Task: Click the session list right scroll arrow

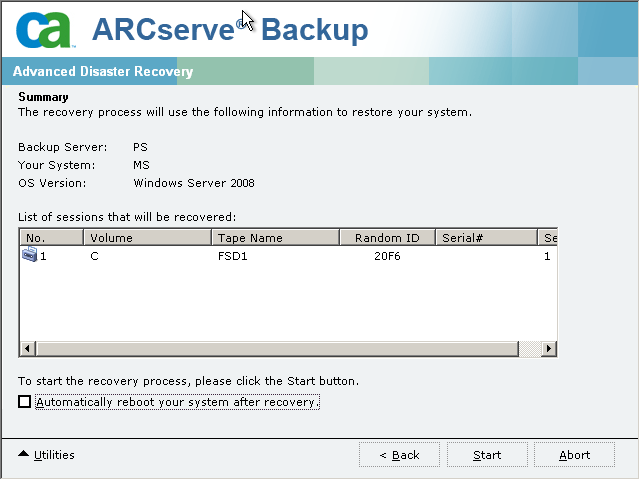Action: (x=548, y=349)
